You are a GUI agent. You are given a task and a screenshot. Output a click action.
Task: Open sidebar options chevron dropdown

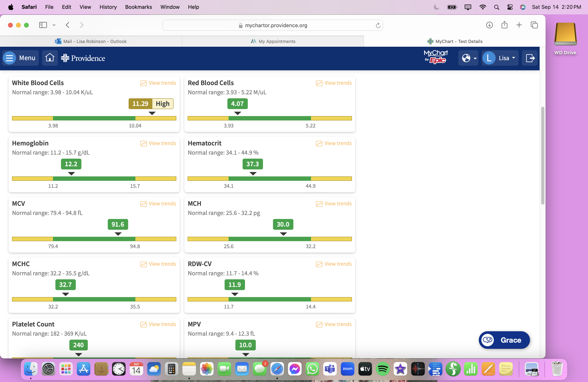click(x=54, y=25)
